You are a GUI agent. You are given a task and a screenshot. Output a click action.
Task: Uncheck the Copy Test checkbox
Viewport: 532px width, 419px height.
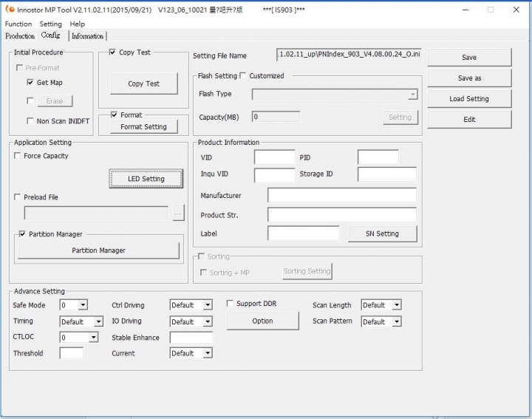point(112,52)
